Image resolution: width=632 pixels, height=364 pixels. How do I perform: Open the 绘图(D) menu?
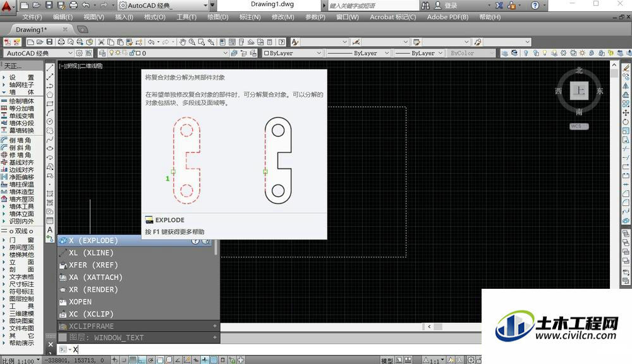[x=217, y=17]
